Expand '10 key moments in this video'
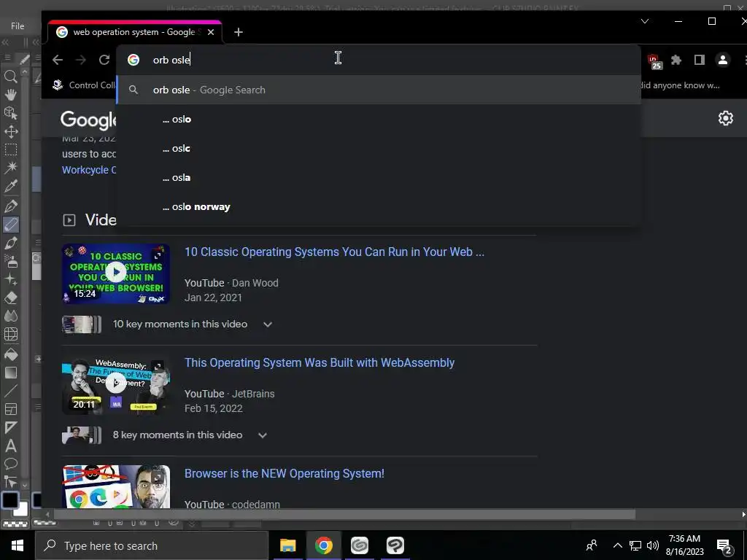This screenshot has width=747, height=560. (193, 324)
